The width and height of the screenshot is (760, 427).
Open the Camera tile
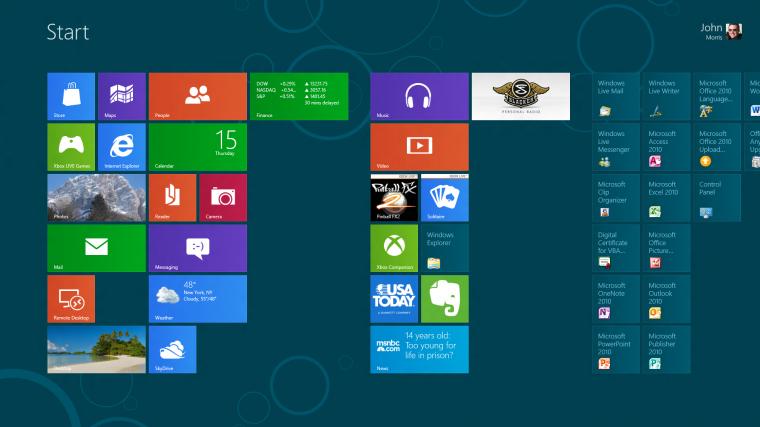pyautogui.click(x=223, y=198)
